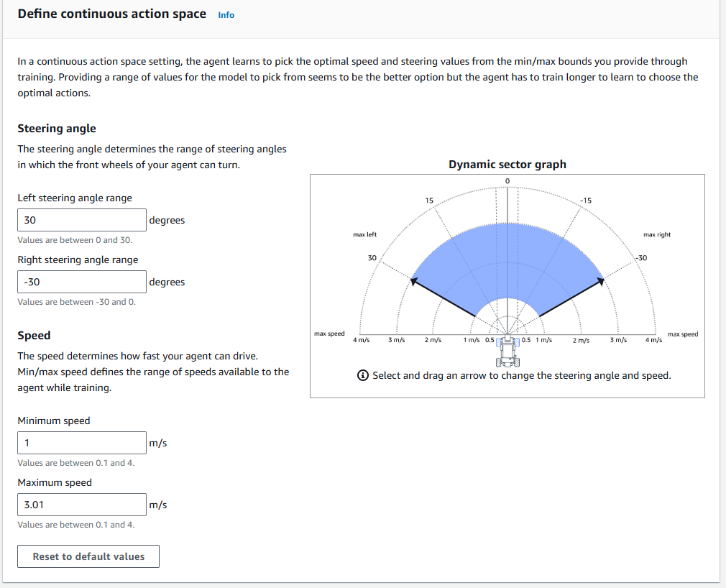Click the Dynamic sector graph title
The width and height of the screenshot is (726, 588).
(507, 164)
